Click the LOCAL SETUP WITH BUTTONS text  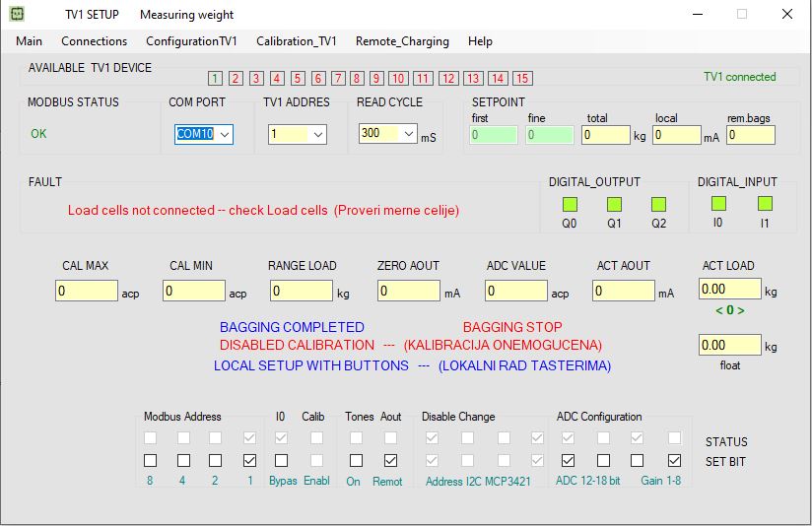[412, 365]
